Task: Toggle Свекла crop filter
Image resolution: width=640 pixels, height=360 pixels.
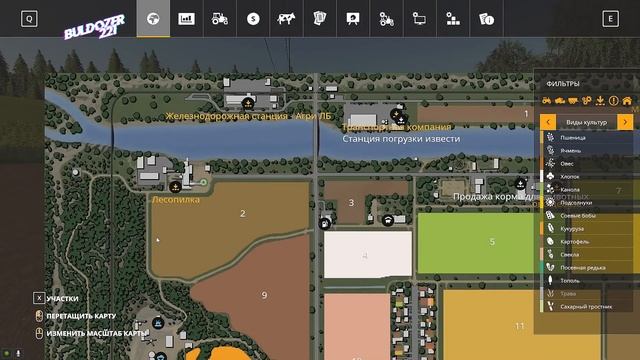Action: coord(587,255)
